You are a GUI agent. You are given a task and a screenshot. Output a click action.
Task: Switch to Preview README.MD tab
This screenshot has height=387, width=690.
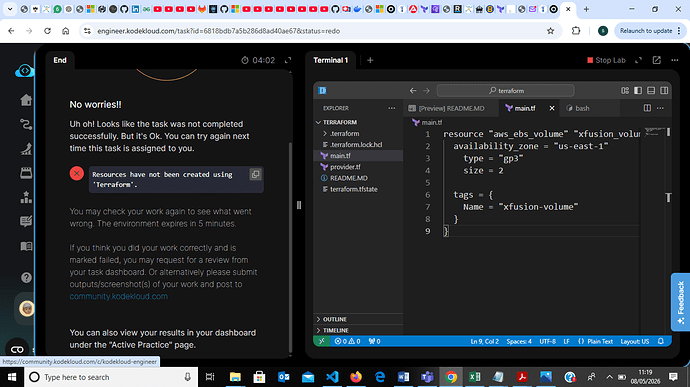click(x=451, y=108)
